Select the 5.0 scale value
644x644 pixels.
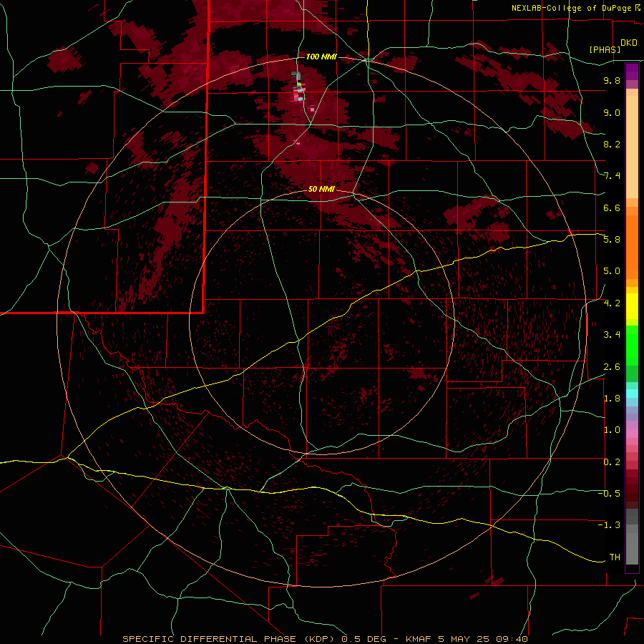(612, 271)
